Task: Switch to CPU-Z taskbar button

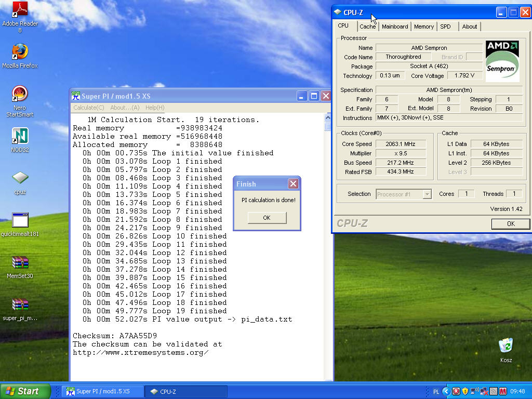Action: click(x=186, y=392)
